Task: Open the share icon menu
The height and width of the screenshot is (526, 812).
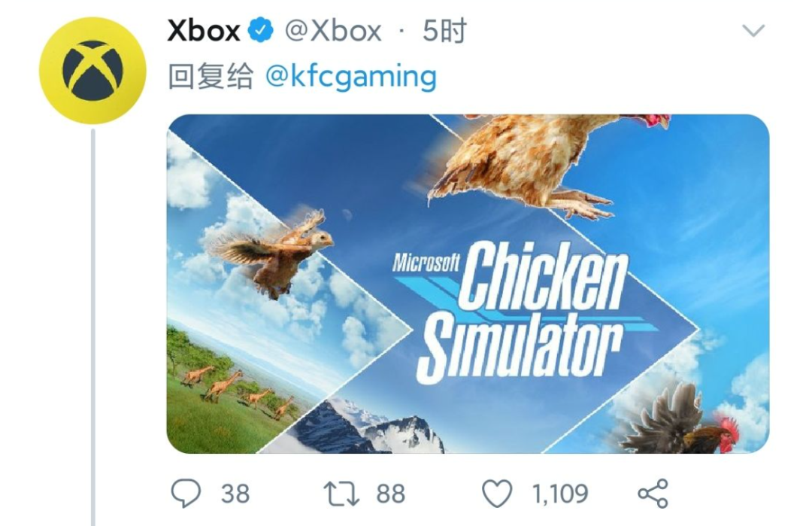Action: pyautogui.click(x=653, y=494)
